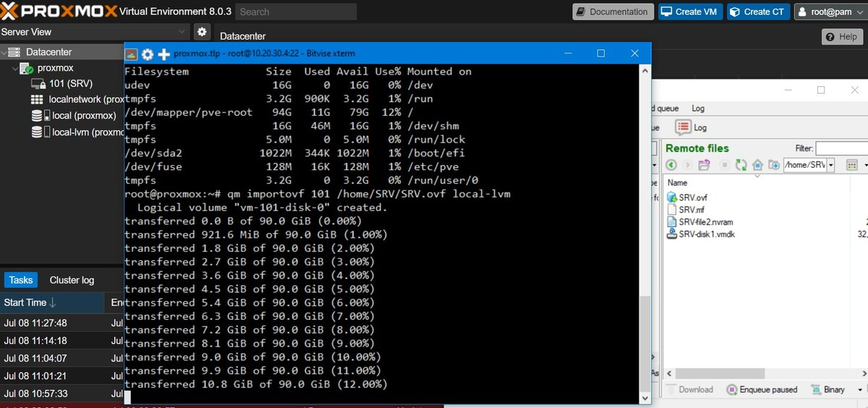Image resolution: width=868 pixels, height=408 pixels.
Task: Click the Create VM button
Action: 689,12
